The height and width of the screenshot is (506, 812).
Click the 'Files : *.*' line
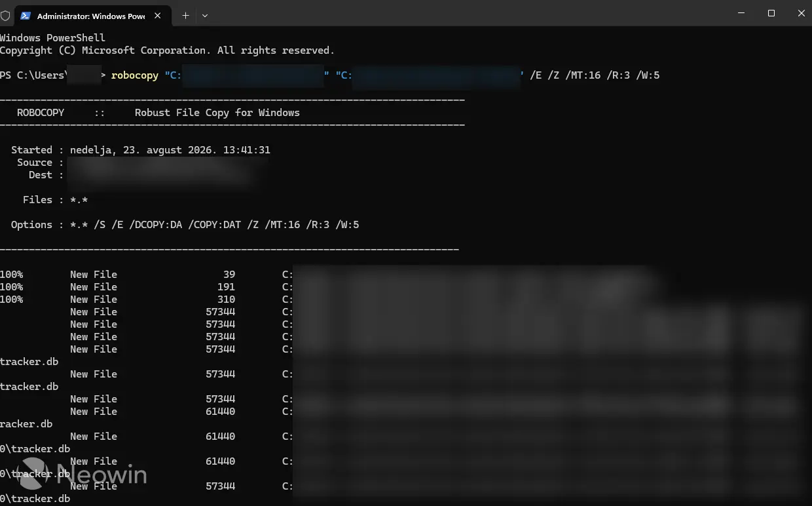(55, 200)
